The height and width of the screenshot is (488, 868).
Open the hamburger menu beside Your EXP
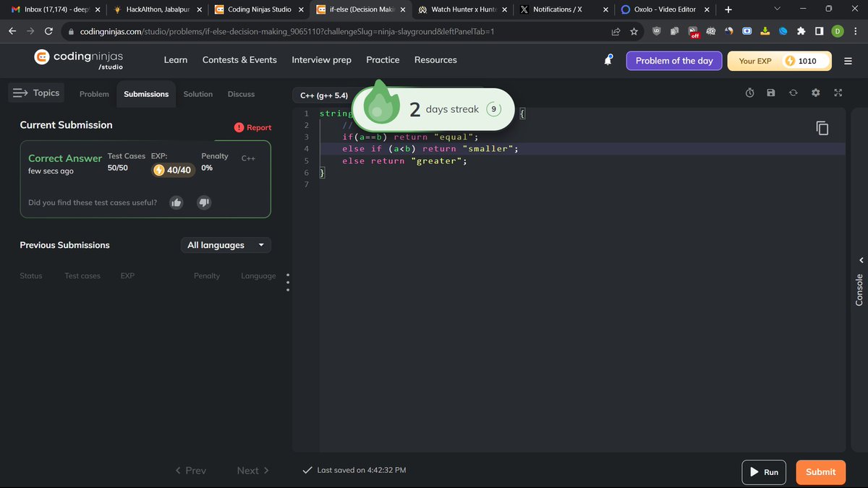[x=848, y=61]
